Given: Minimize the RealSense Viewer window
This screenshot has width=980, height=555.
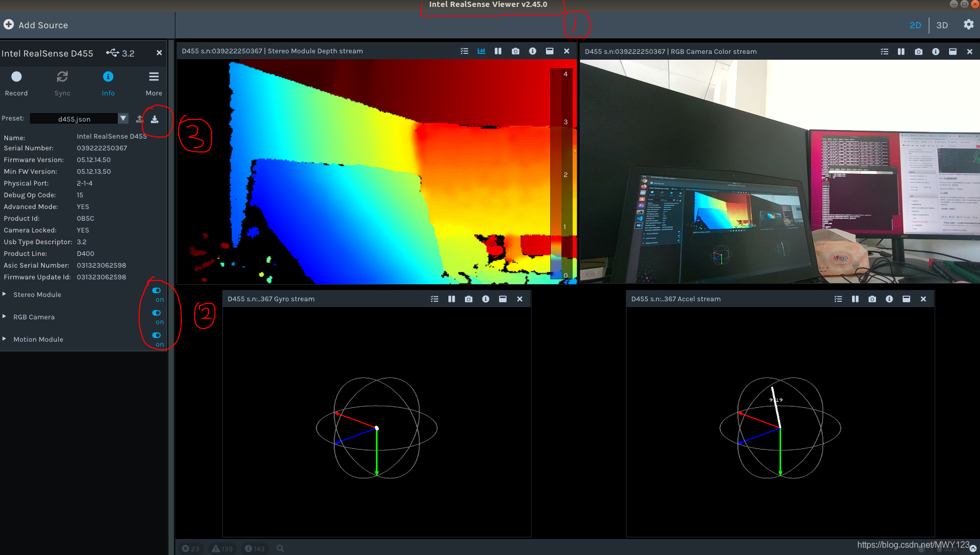Looking at the screenshot, I should pyautogui.click(x=954, y=4).
